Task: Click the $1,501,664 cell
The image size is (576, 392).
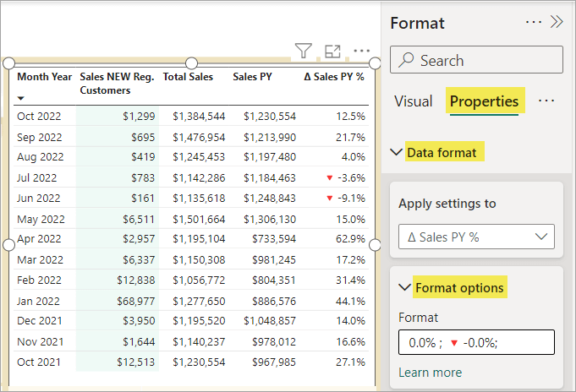Action: tap(199, 220)
